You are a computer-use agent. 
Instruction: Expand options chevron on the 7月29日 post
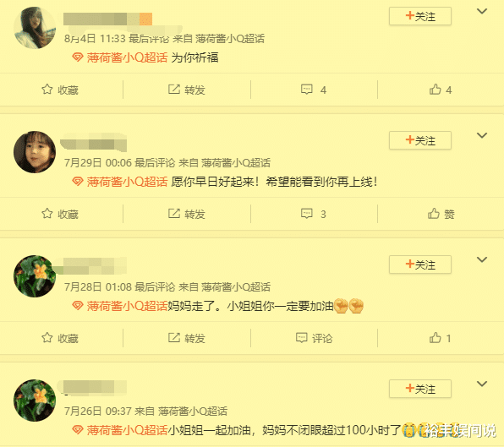tap(482, 135)
